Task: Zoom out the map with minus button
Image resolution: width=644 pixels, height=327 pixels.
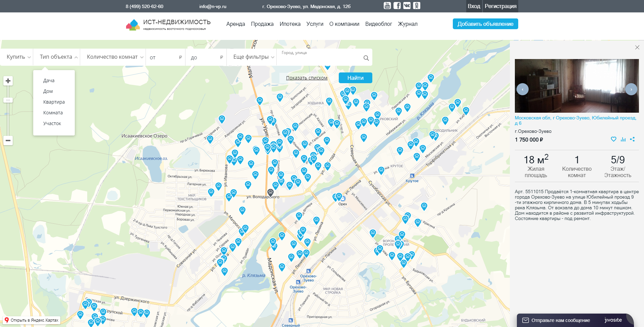Action: click(8, 141)
